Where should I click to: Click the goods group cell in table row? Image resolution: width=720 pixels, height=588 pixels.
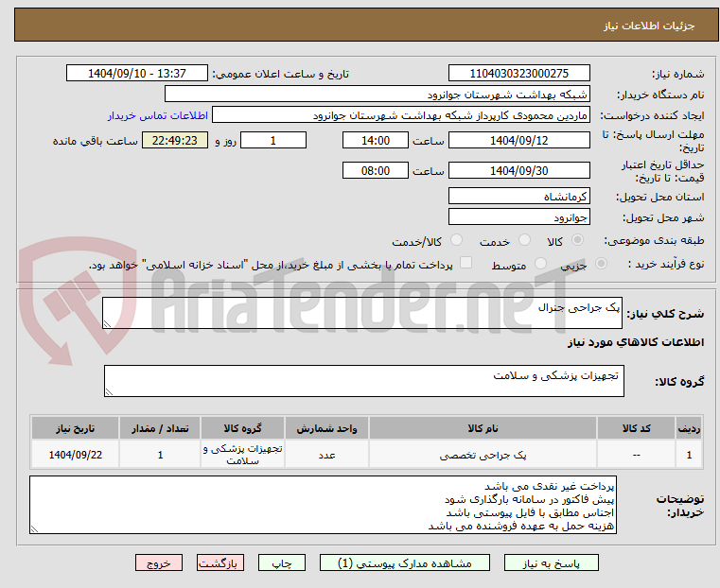pyautogui.click(x=242, y=455)
